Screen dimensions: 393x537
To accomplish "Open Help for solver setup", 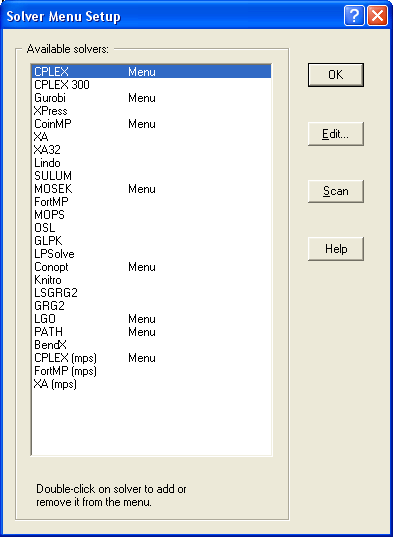I will pyautogui.click(x=335, y=249).
